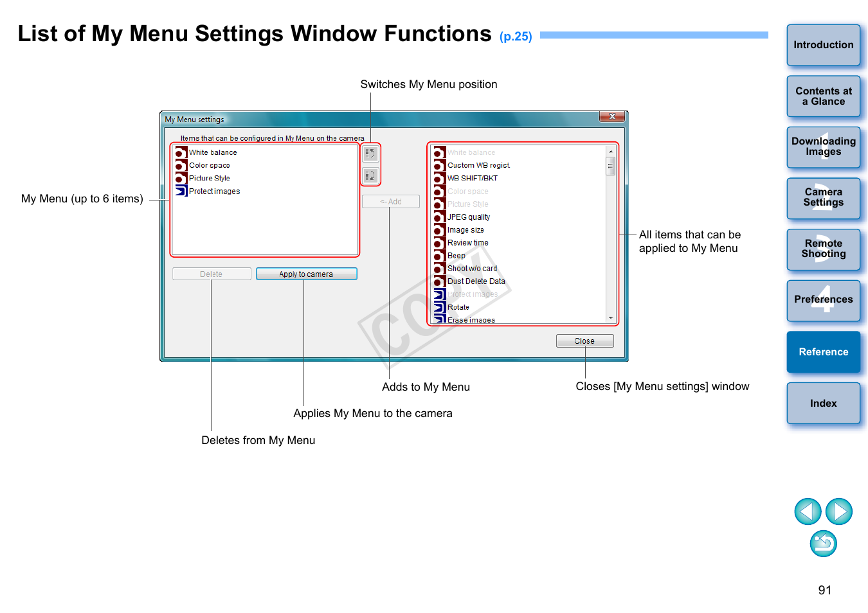Image resolution: width=868 pixels, height=613 pixels.
Task: Click scrollbar down arrow in all-items list
Action: [611, 318]
